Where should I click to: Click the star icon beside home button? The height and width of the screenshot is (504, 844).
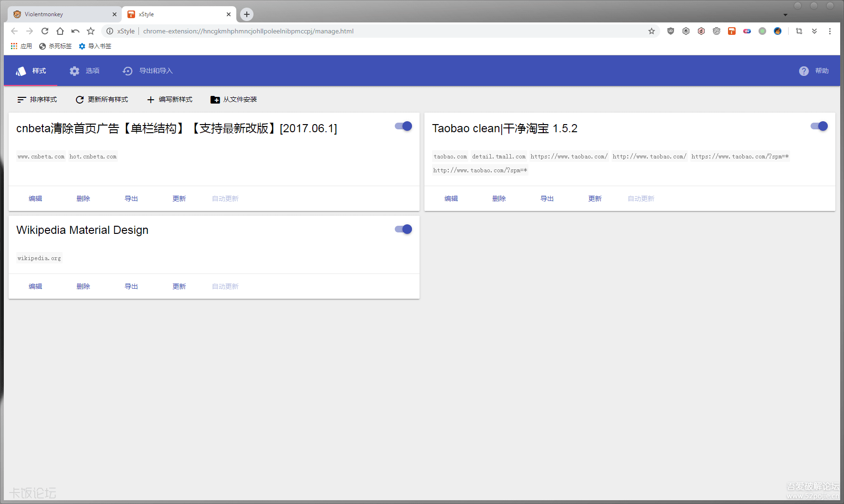click(91, 31)
